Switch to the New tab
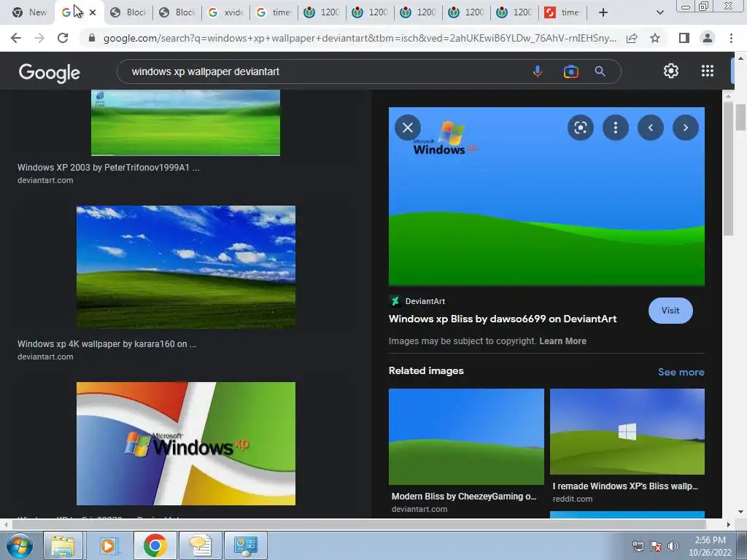The height and width of the screenshot is (560, 747). [x=29, y=12]
